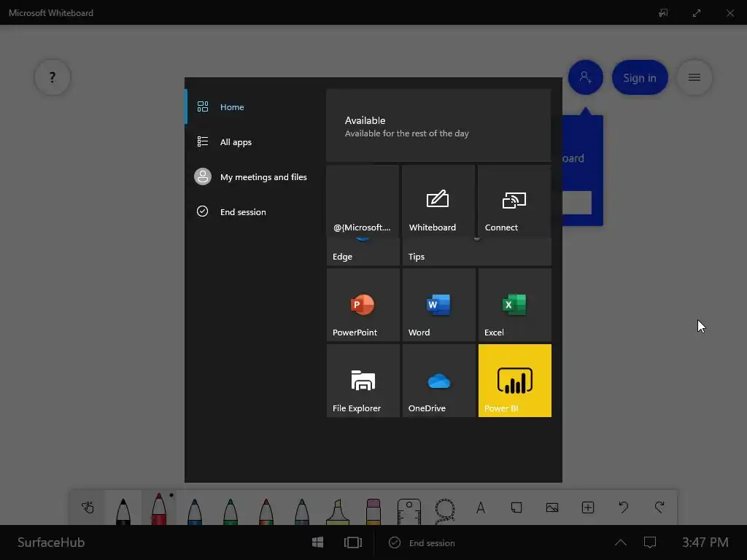
Task: Launch the Connect tile
Action: coord(514,201)
